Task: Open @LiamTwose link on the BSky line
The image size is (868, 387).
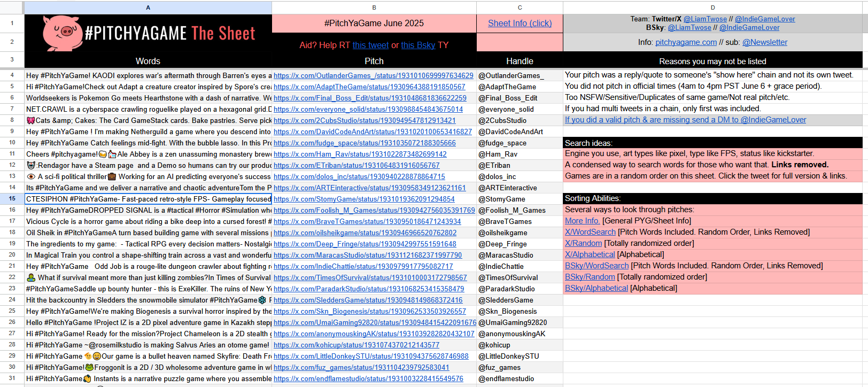Action: tap(689, 27)
